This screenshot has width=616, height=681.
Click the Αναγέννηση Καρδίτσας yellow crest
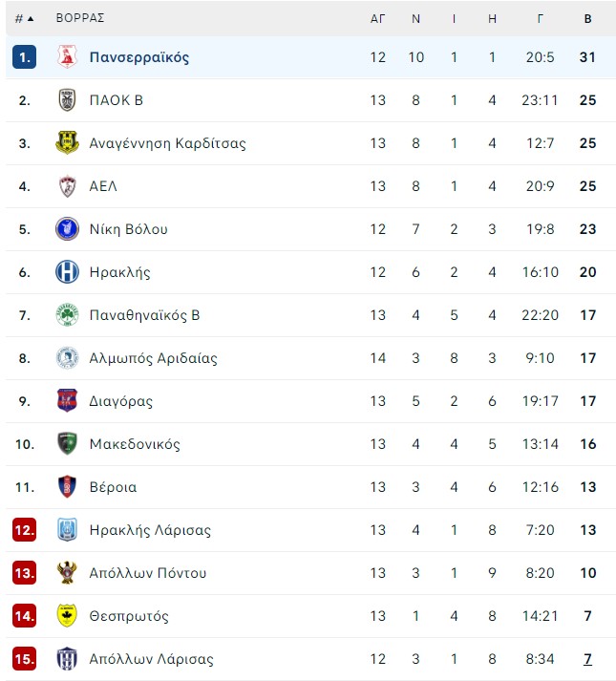click(68, 143)
